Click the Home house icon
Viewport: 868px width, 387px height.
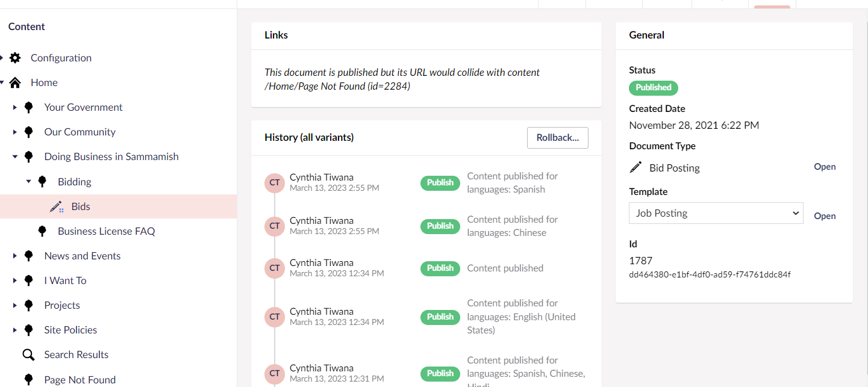(15, 82)
